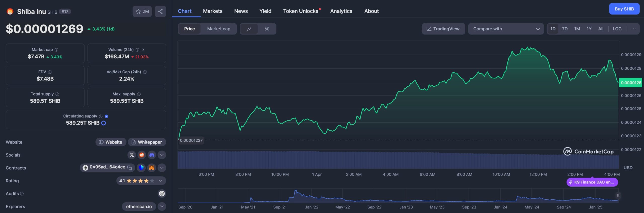
Task: Show FDV info icon
Action: 50,72
